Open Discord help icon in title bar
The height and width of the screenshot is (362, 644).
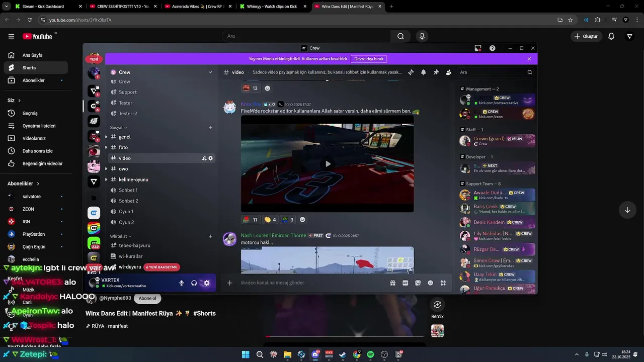point(493,48)
